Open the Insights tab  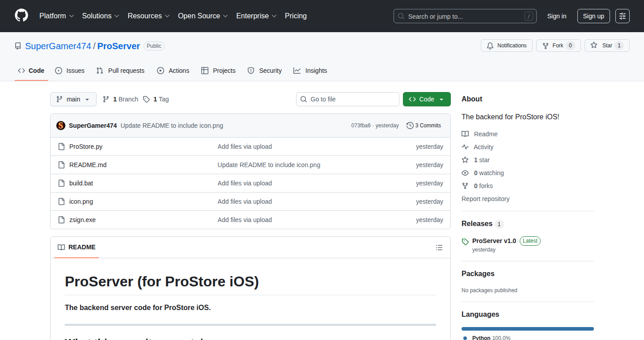tap(310, 71)
